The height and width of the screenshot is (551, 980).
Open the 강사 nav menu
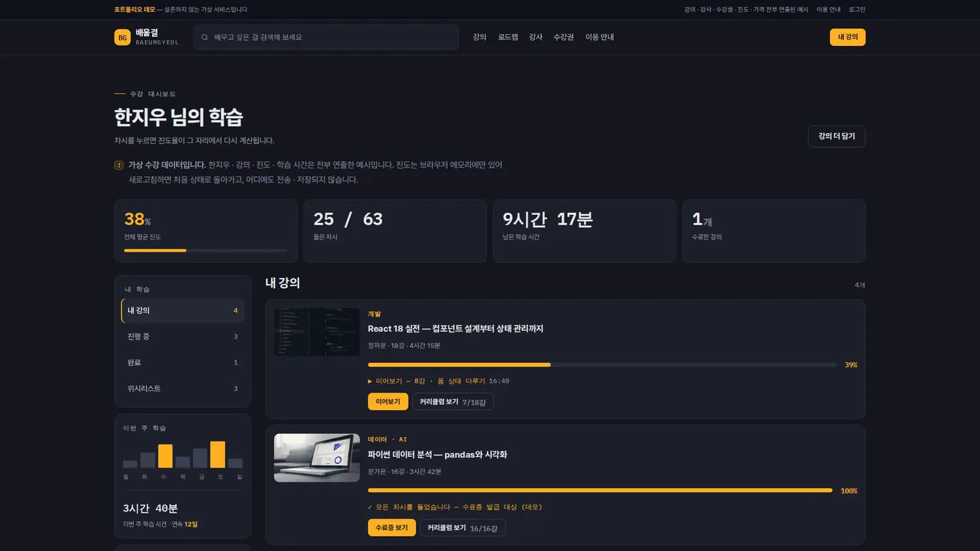(x=535, y=37)
